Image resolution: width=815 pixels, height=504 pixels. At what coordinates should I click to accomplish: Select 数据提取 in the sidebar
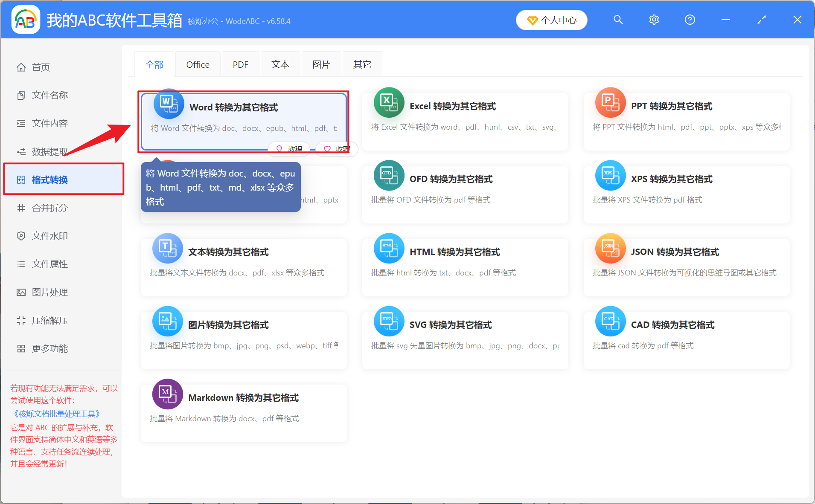[x=49, y=151]
